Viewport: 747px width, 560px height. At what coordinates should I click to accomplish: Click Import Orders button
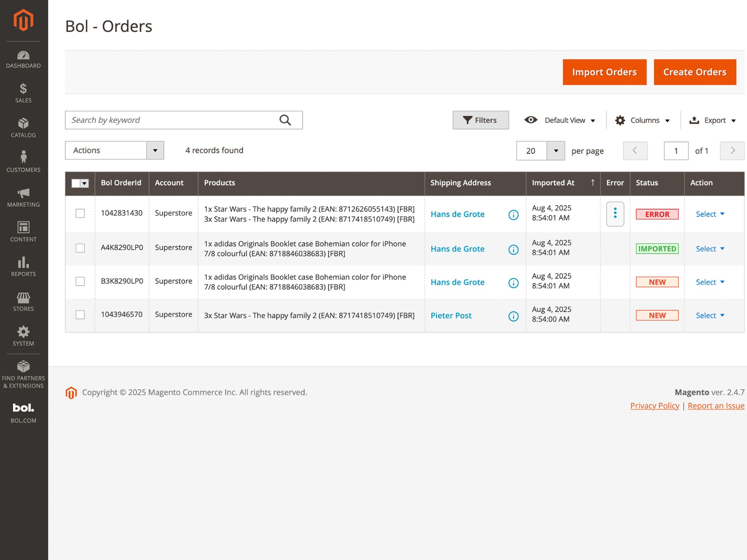[605, 72]
